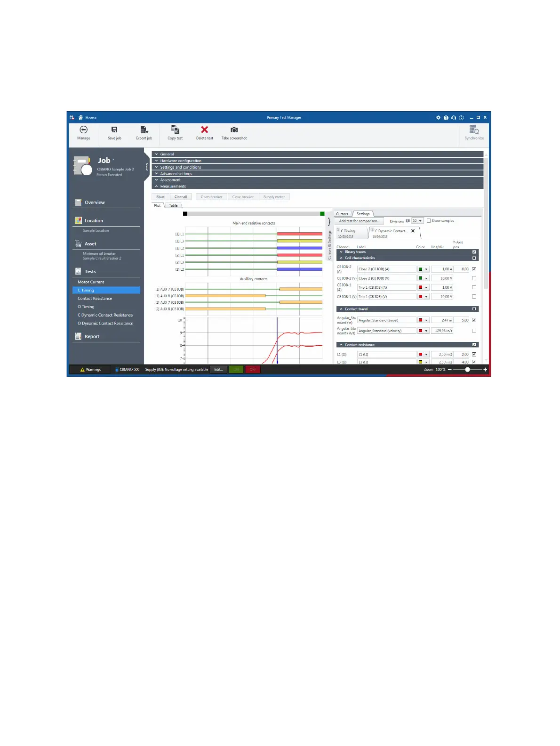Click the Tests icon in sidebar
The width and height of the screenshot is (560, 746).
click(x=78, y=271)
